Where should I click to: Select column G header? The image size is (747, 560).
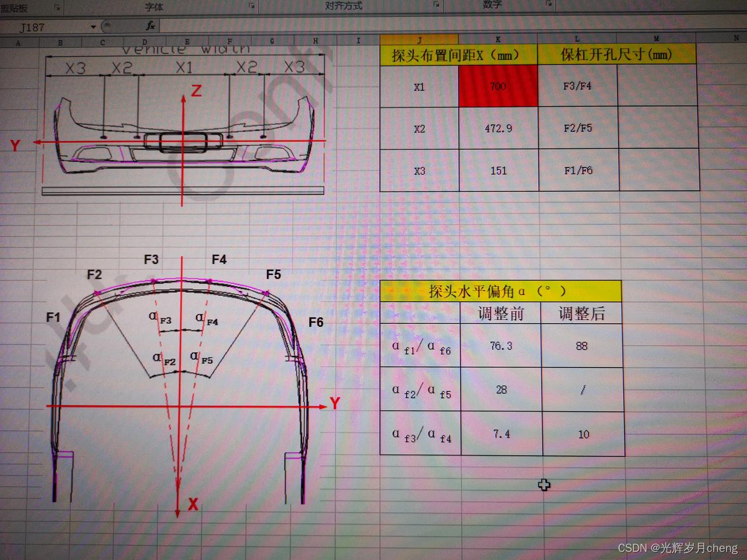click(x=272, y=41)
